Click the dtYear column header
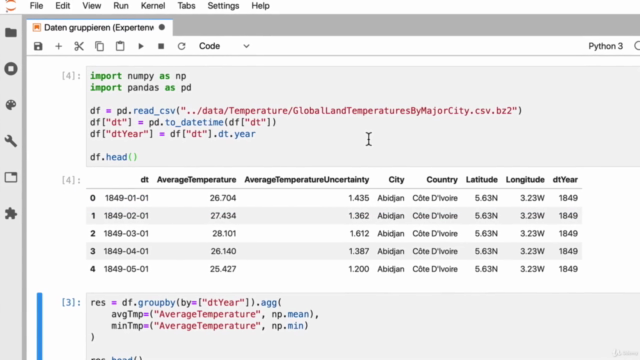640x360 pixels. point(565,180)
